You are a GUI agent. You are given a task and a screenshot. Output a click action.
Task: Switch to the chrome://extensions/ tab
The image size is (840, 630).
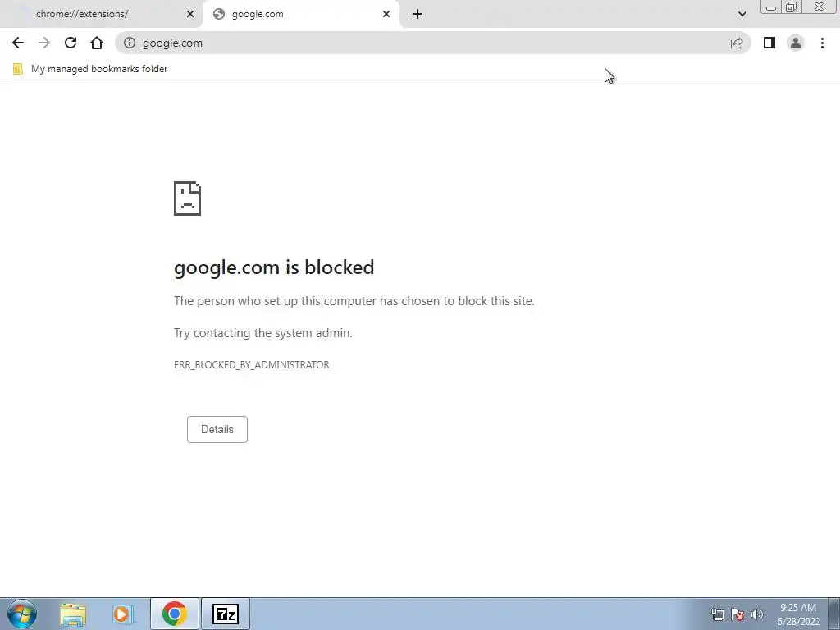click(102, 14)
